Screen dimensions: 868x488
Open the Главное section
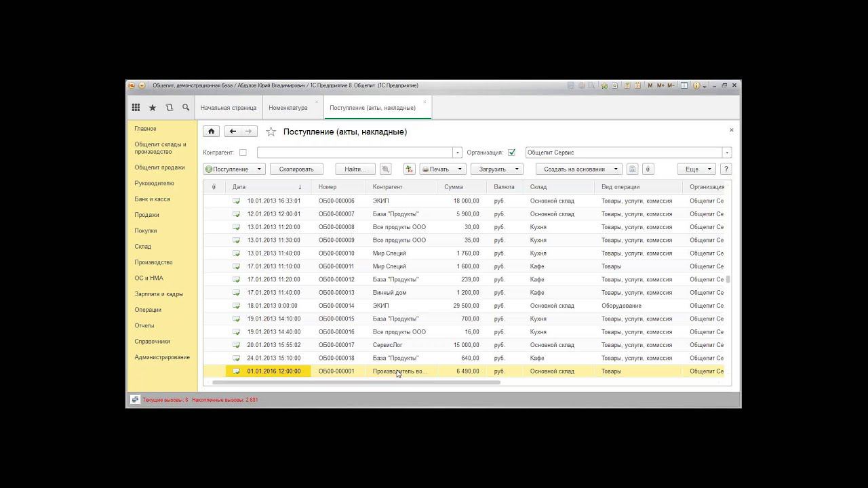click(x=145, y=129)
